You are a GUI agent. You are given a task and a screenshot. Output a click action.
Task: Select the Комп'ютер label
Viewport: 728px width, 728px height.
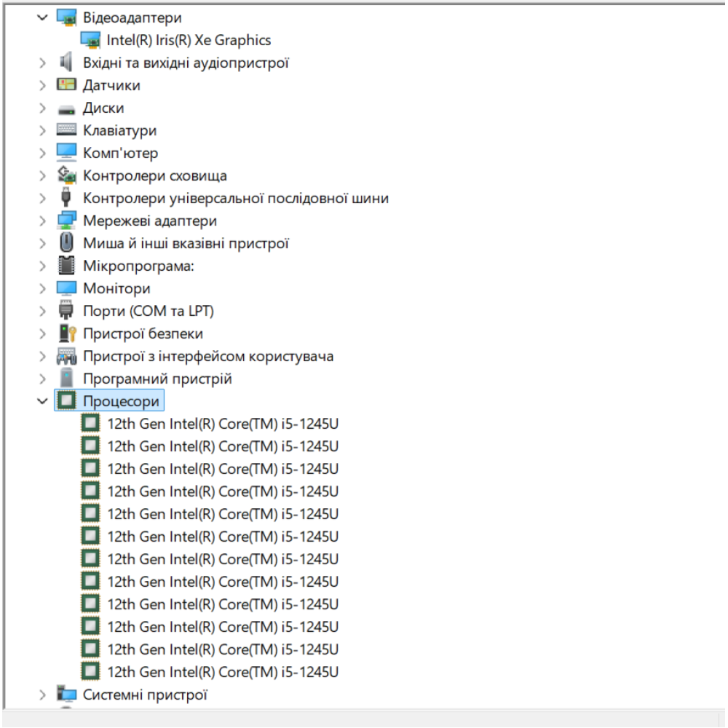click(x=120, y=153)
